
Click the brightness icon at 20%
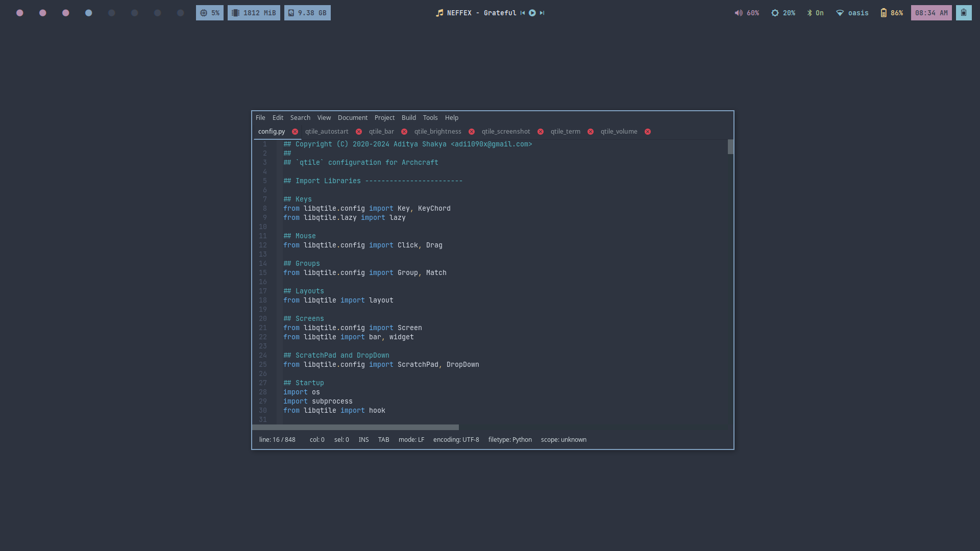coord(775,13)
